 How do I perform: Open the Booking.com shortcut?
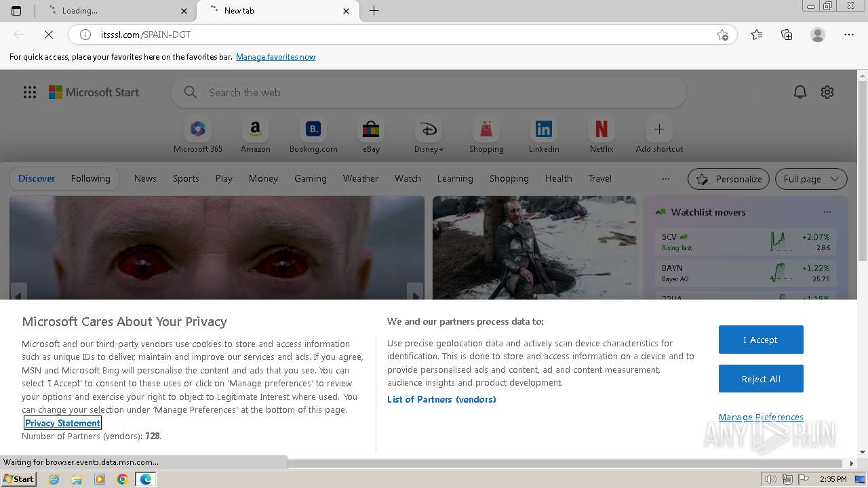pyautogui.click(x=313, y=136)
